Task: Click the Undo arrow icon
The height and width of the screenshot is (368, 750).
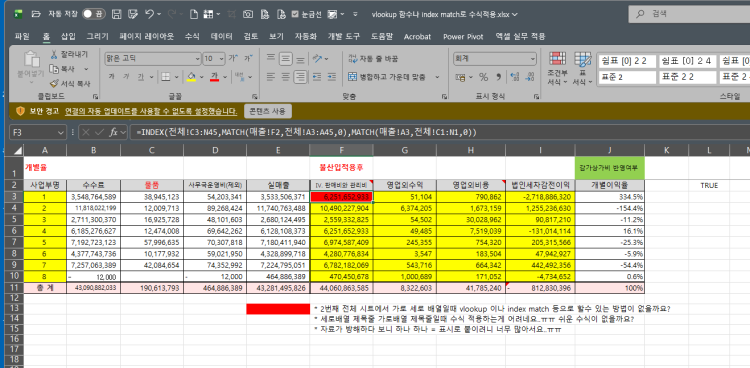Action: (149, 14)
